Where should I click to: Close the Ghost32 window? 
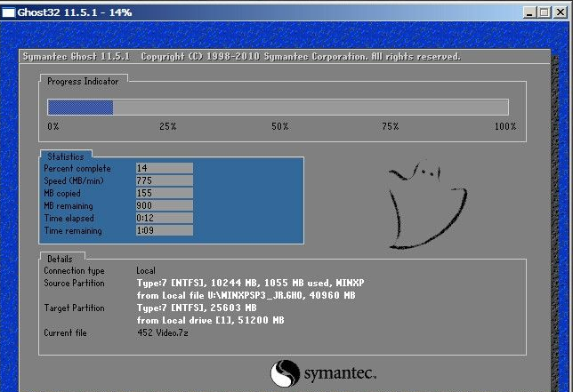click(561, 12)
